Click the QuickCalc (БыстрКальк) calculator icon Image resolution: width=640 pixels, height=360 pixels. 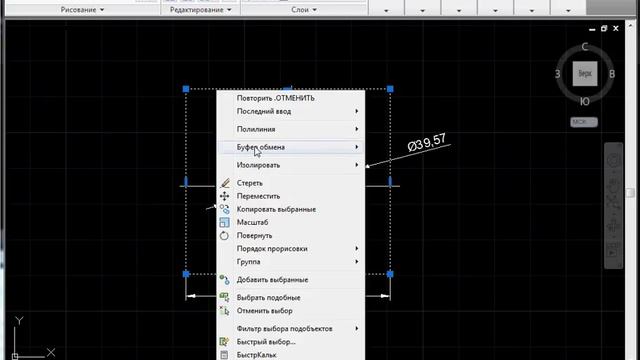click(x=224, y=355)
